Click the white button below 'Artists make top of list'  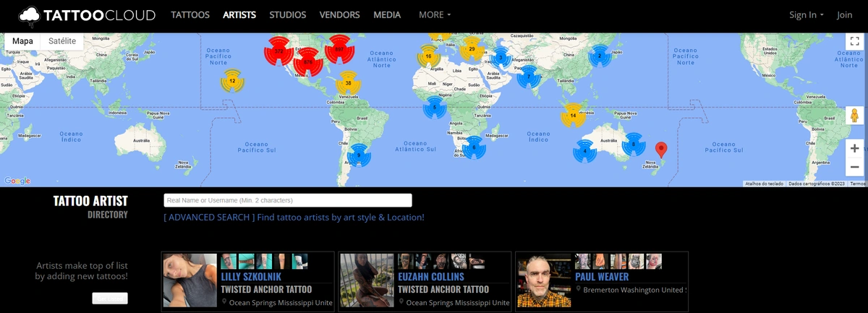110,298
